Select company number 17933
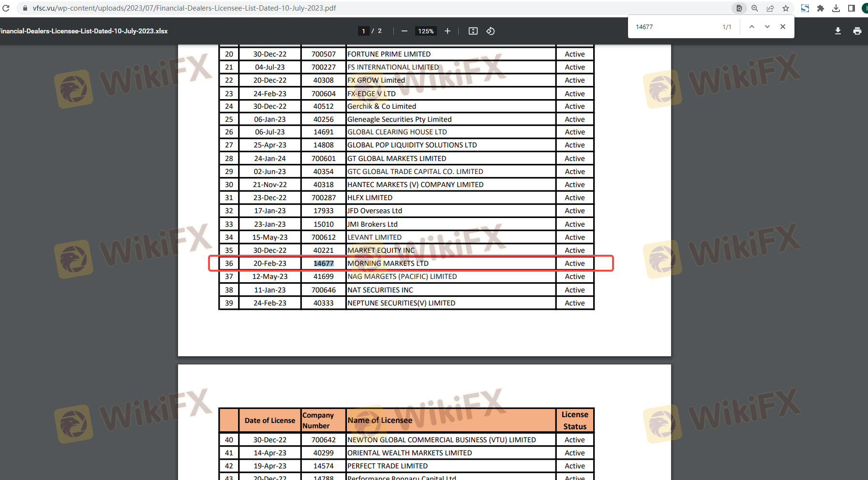868x480 pixels. point(324,211)
